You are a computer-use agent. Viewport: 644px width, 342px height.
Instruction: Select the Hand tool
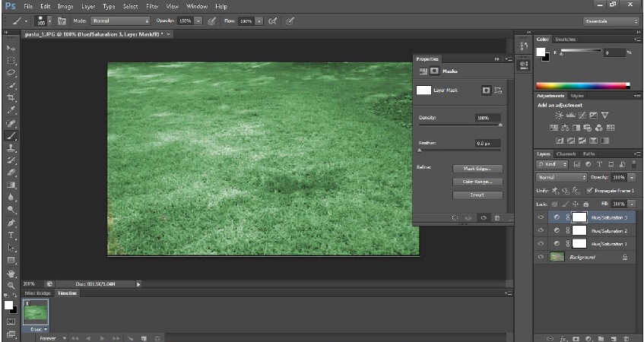(x=11, y=272)
